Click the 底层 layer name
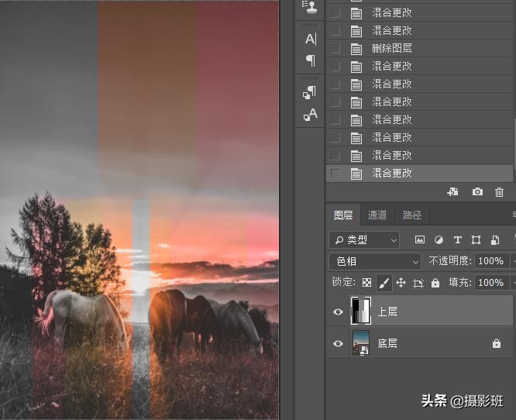 click(x=387, y=343)
